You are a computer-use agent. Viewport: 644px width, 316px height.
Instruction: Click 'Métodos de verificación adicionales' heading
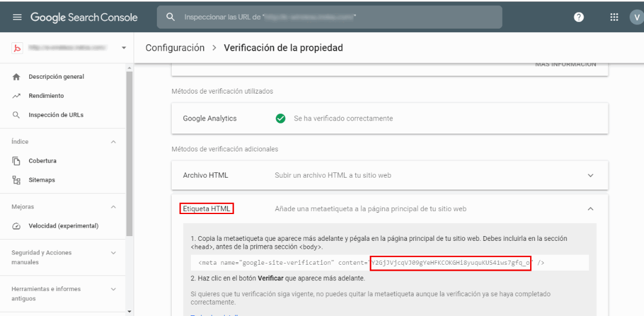coord(225,148)
